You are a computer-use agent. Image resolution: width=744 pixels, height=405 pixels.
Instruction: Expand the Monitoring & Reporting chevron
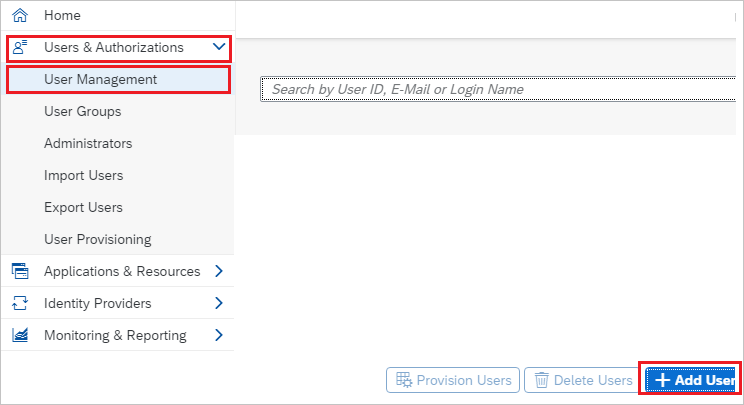click(x=219, y=335)
